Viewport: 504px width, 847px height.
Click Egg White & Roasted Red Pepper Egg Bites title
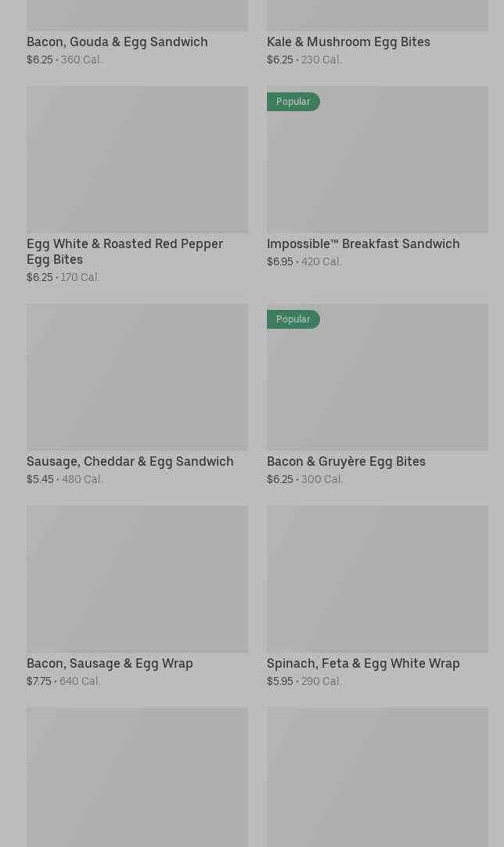(124, 252)
